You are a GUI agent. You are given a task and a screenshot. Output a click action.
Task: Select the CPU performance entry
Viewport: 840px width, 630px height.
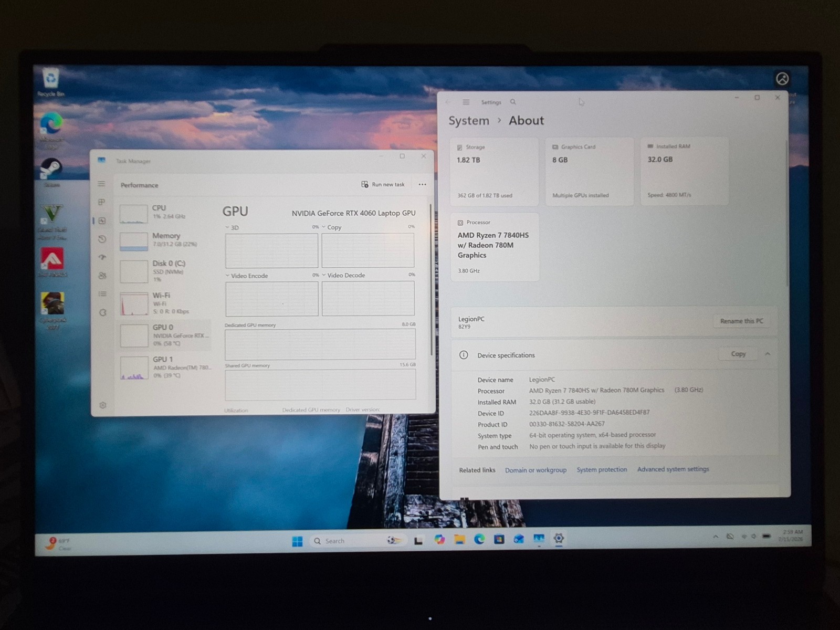[x=164, y=213]
